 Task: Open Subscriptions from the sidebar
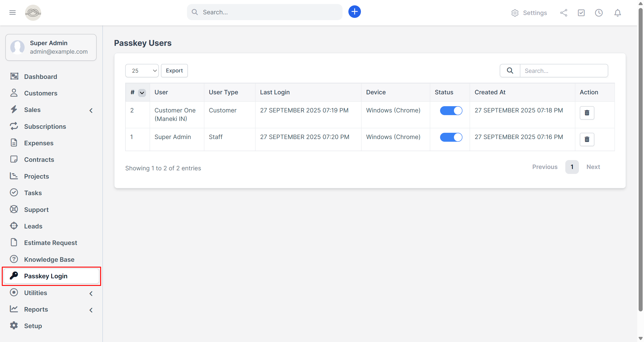click(45, 127)
